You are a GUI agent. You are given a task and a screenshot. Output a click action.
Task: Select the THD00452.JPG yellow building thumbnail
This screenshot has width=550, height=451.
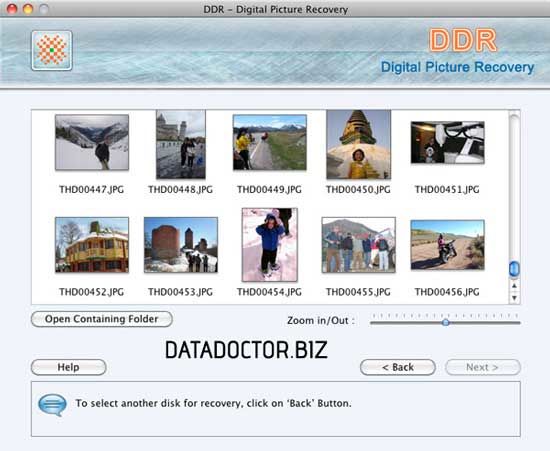click(x=92, y=245)
